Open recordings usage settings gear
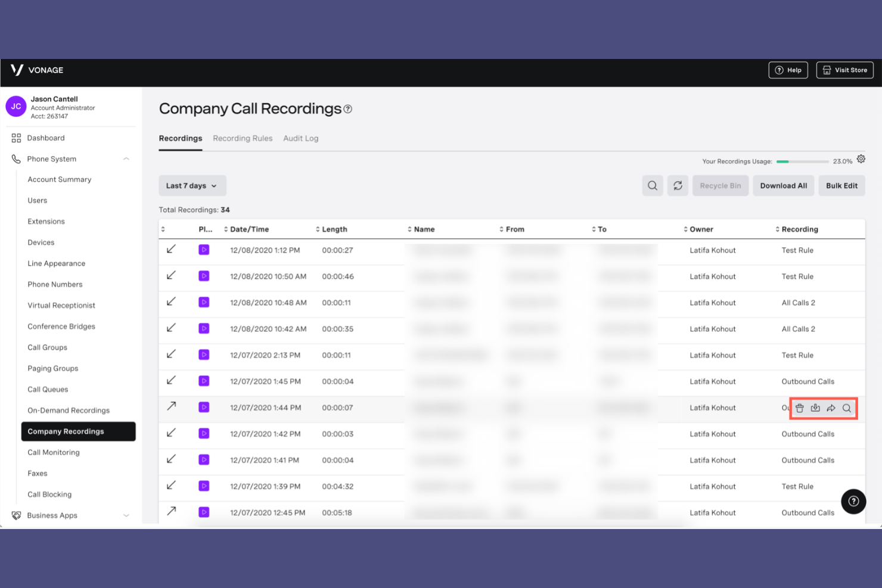This screenshot has height=588, width=882. (x=861, y=159)
